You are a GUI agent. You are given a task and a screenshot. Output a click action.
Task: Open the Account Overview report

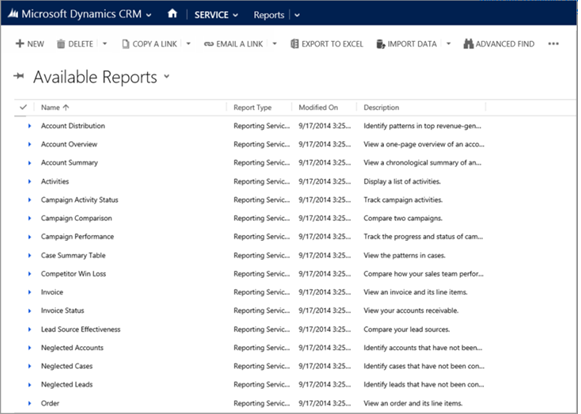click(69, 145)
